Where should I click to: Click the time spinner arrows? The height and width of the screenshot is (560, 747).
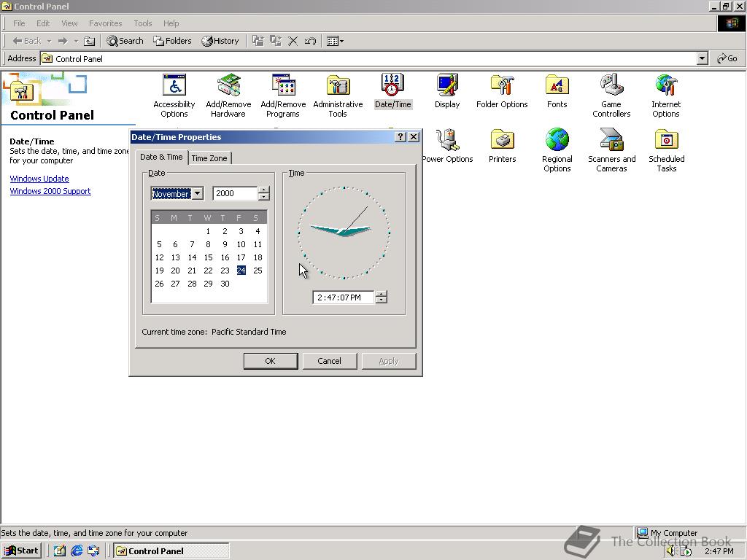click(x=381, y=297)
